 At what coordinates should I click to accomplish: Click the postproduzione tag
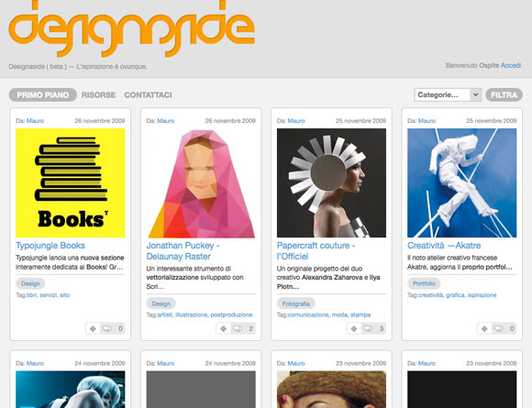231,314
